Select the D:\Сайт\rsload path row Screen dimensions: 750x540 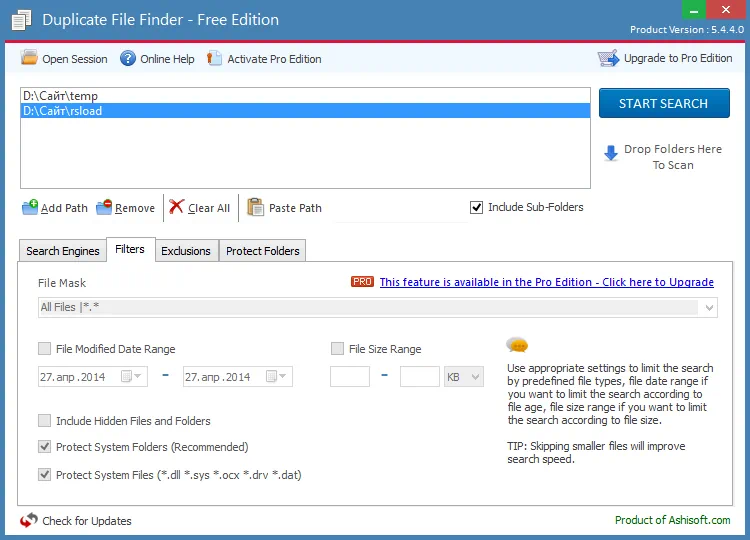306,110
